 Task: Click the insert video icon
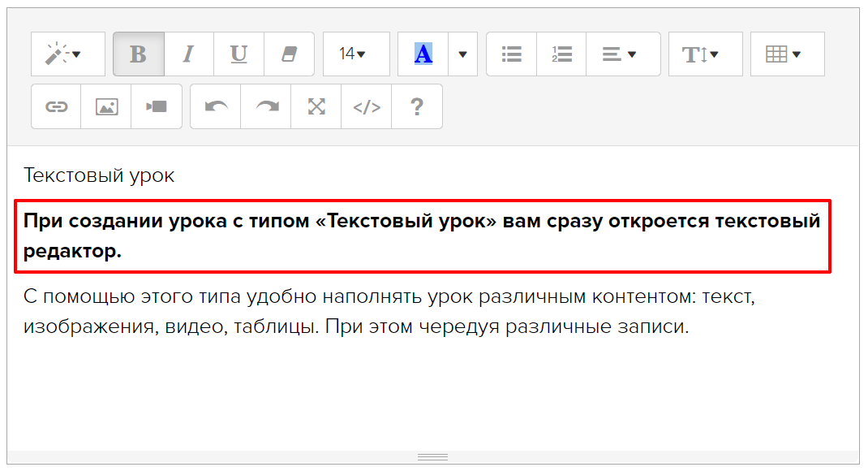[x=157, y=106]
